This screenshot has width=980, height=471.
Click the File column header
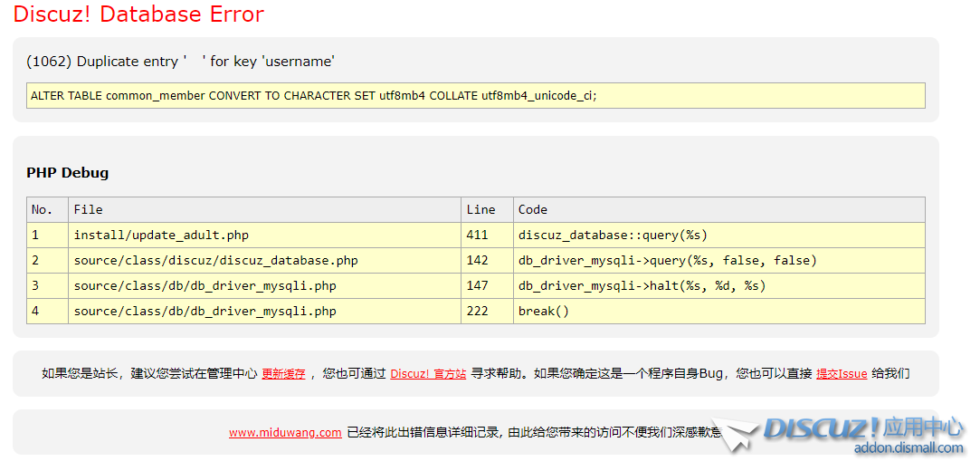pos(264,209)
